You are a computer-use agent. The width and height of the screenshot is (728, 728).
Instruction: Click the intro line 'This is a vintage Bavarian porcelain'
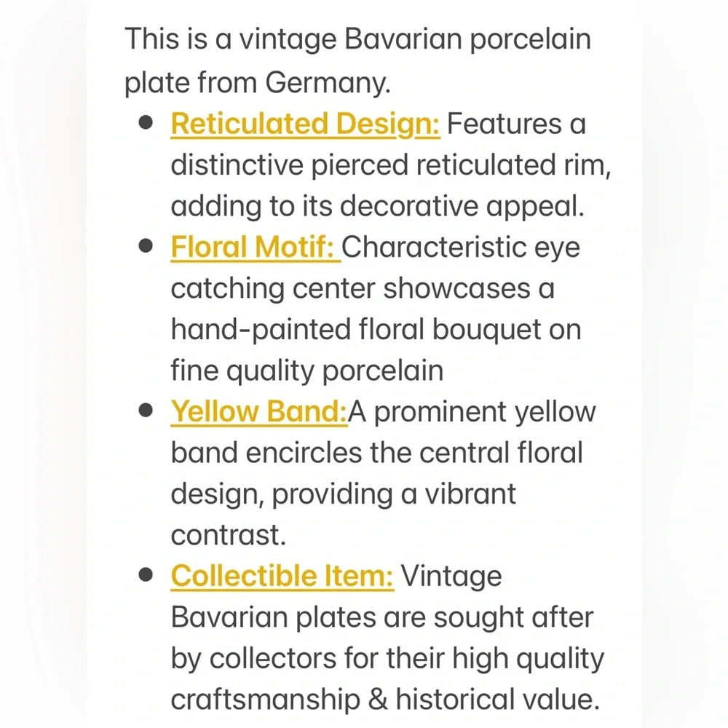[x=358, y=39]
